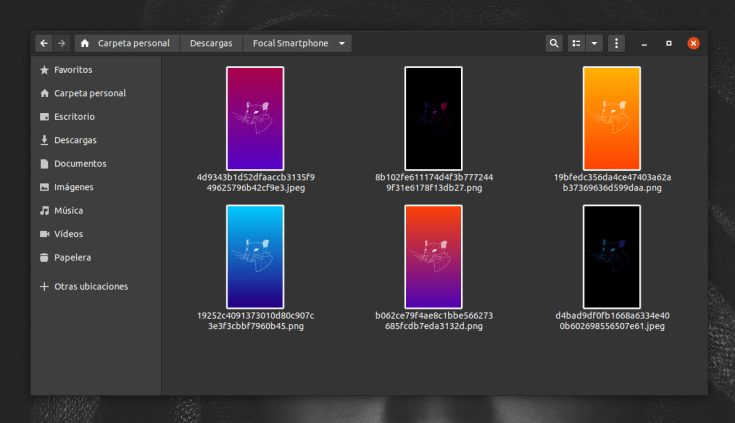Select Escritorio in the sidebar
The height and width of the screenshot is (423, 735).
point(74,117)
